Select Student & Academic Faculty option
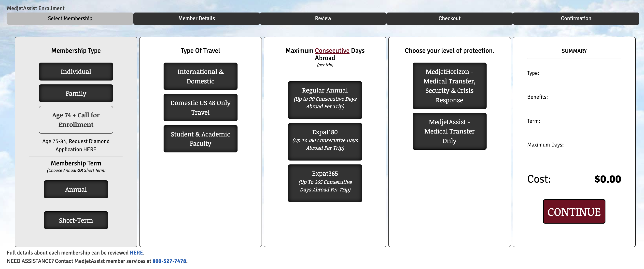This screenshot has height=269, width=644. (200, 139)
